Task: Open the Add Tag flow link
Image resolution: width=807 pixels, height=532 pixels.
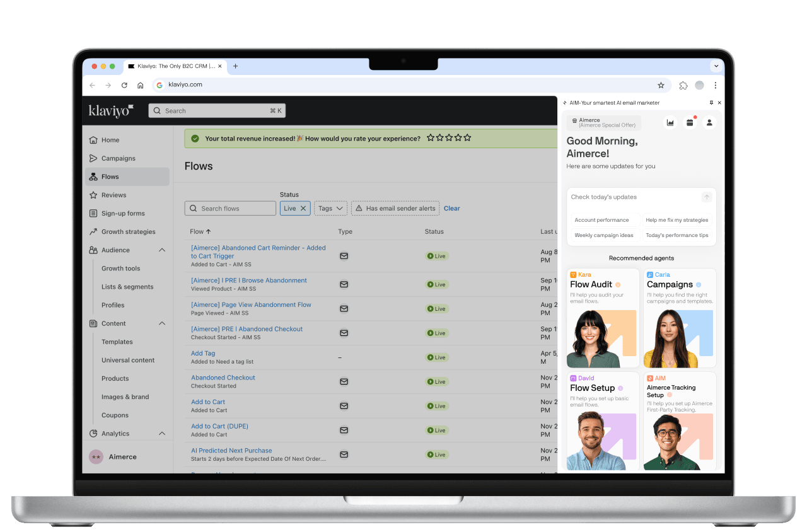Action: (x=203, y=354)
